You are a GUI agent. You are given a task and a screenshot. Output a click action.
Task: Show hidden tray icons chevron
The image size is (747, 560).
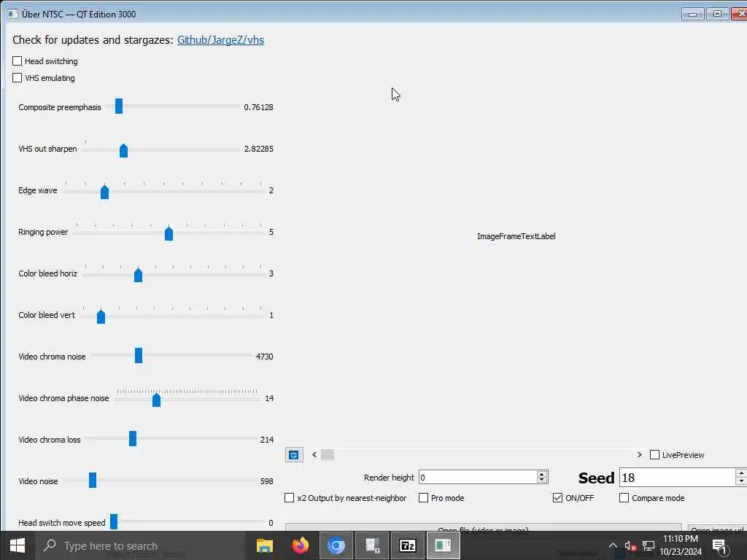point(613,545)
